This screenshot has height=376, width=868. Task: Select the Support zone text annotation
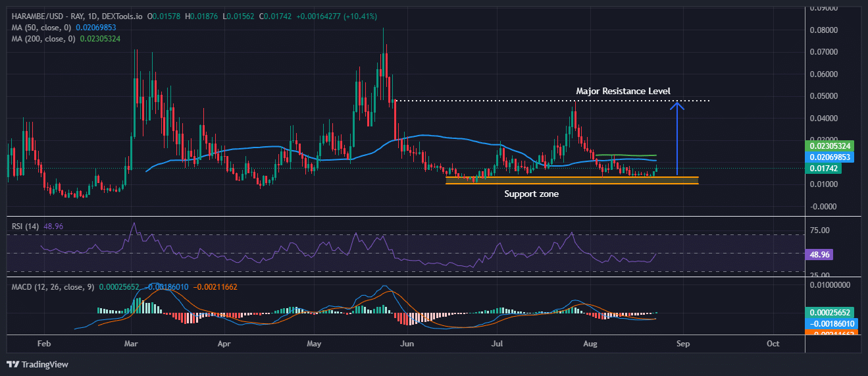[x=531, y=194]
